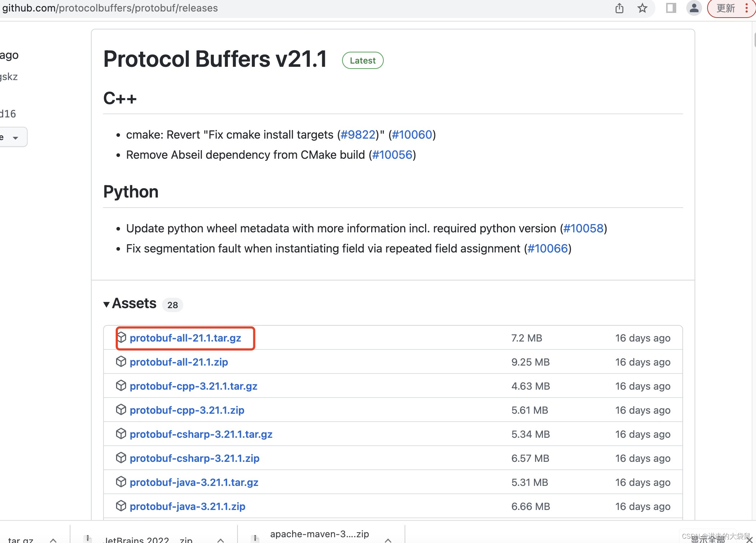Open pull request #9822 link
756x543 pixels.
tap(358, 135)
